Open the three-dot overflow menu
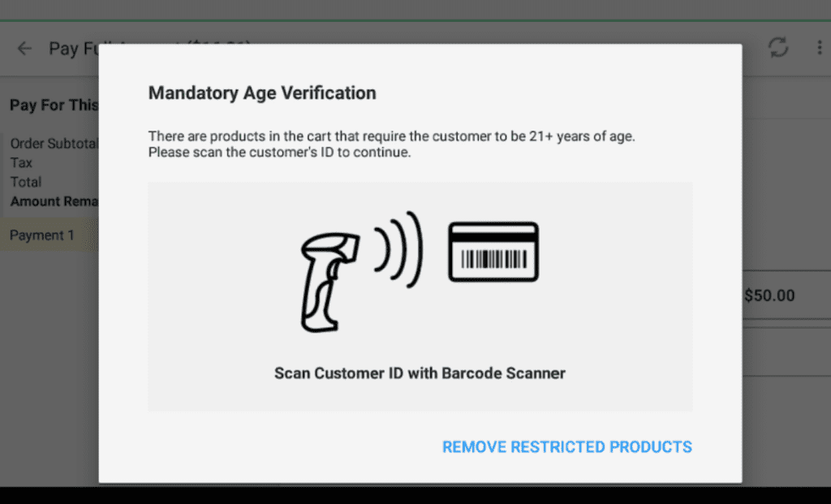The width and height of the screenshot is (831, 504). (820, 48)
